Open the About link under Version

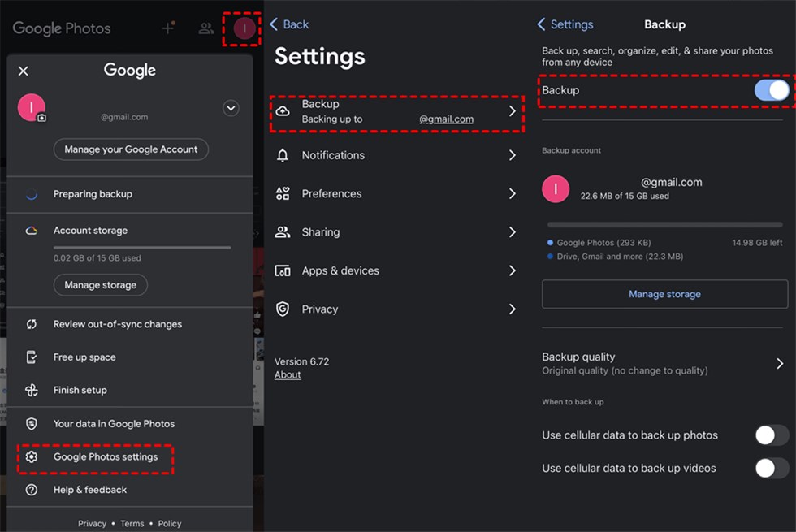click(x=288, y=375)
